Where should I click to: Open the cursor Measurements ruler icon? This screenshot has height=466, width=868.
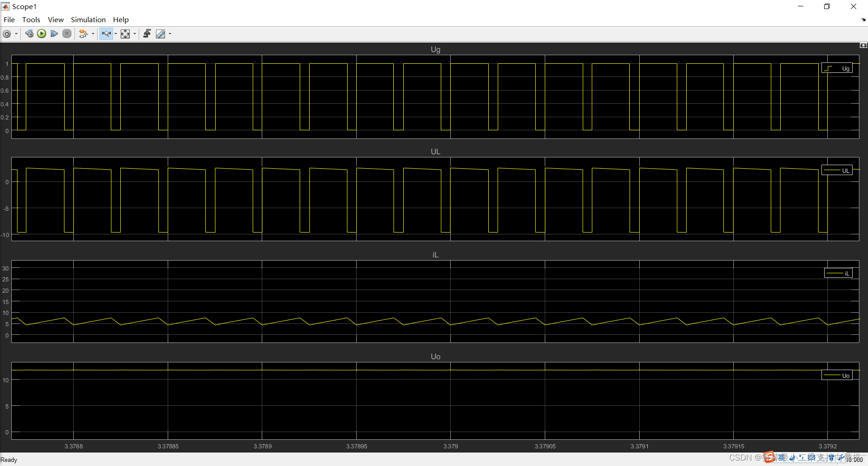160,34
